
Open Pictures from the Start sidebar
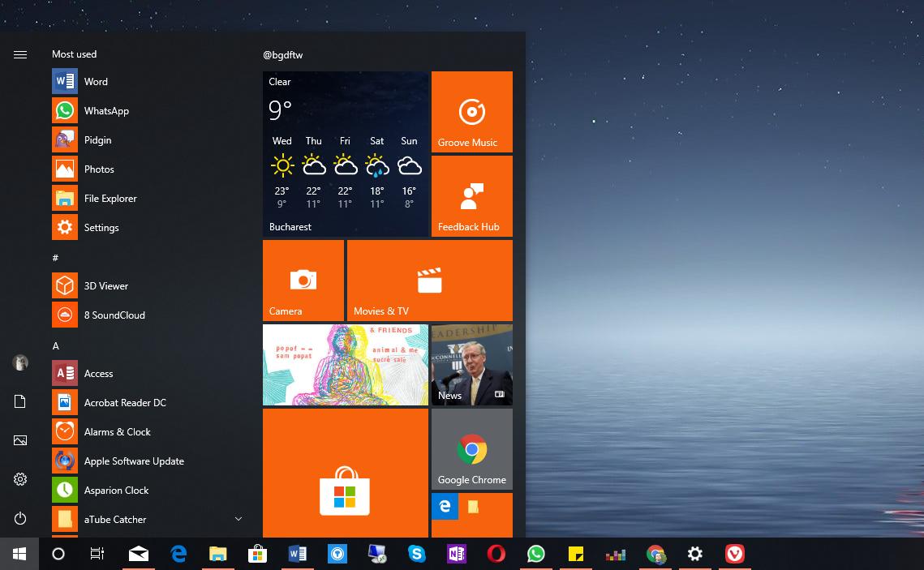[20, 440]
